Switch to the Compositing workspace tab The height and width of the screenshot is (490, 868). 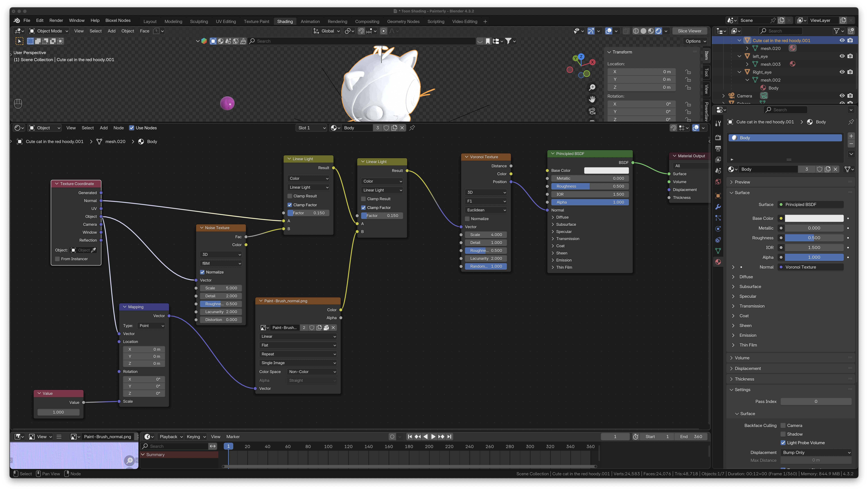point(367,22)
